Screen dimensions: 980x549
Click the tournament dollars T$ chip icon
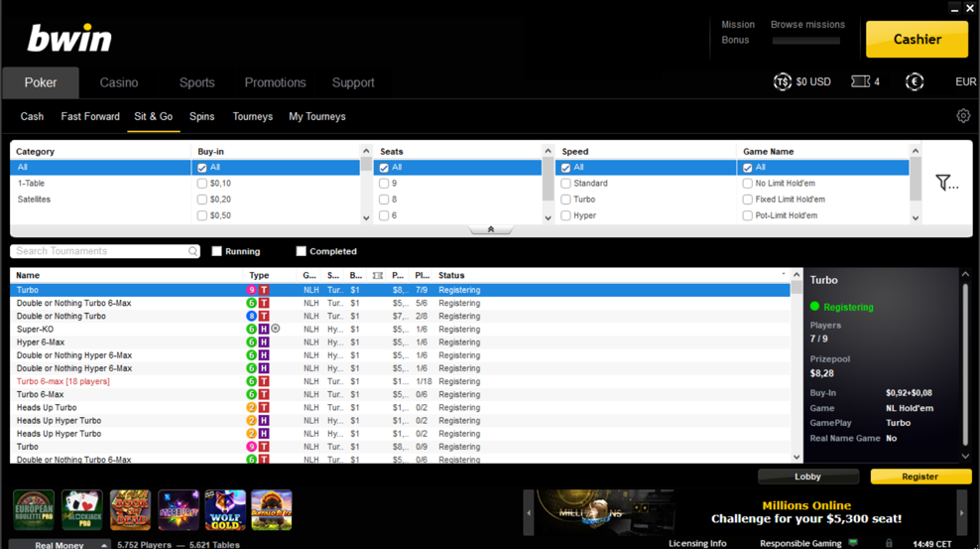[x=782, y=81]
